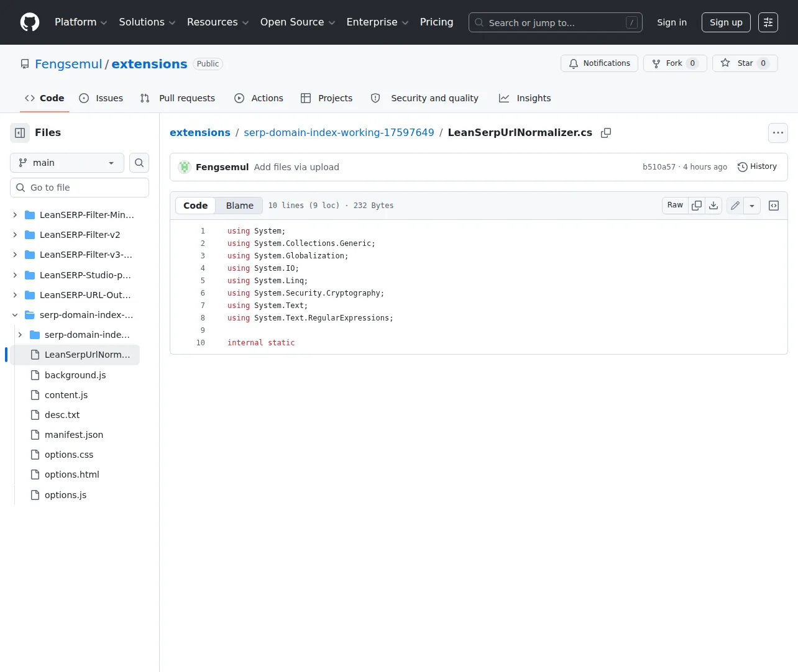This screenshot has width=798, height=672.
Task: Star the repository
Action: click(745, 63)
